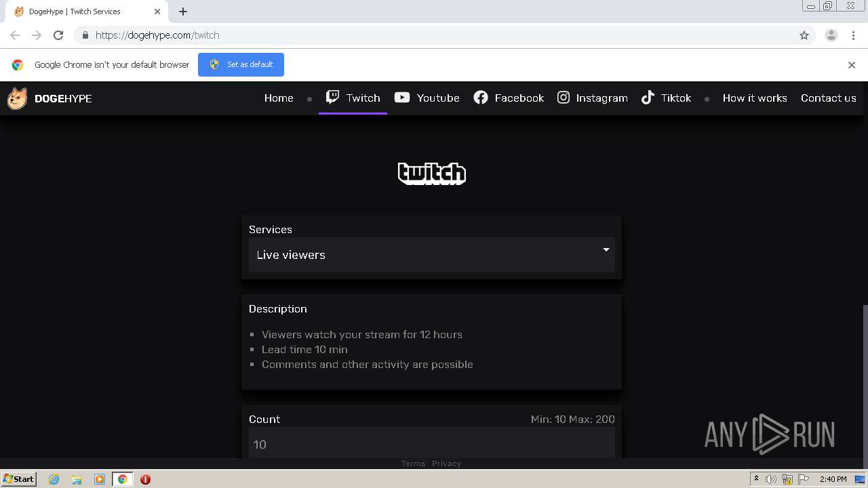Open the Windows Start menu
Screen dimensions: 868x488
point(18,479)
